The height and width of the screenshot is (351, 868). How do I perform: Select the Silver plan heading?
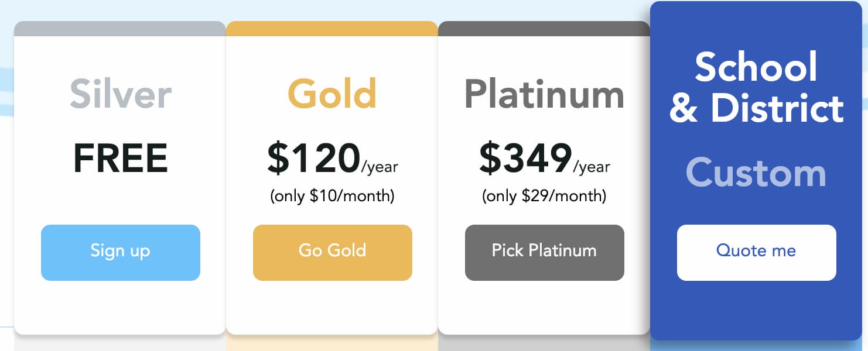tap(121, 94)
